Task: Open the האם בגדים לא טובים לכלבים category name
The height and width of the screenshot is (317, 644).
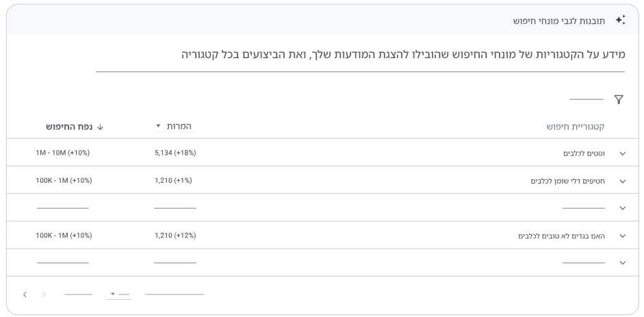Action: click(x=561, y=236)
